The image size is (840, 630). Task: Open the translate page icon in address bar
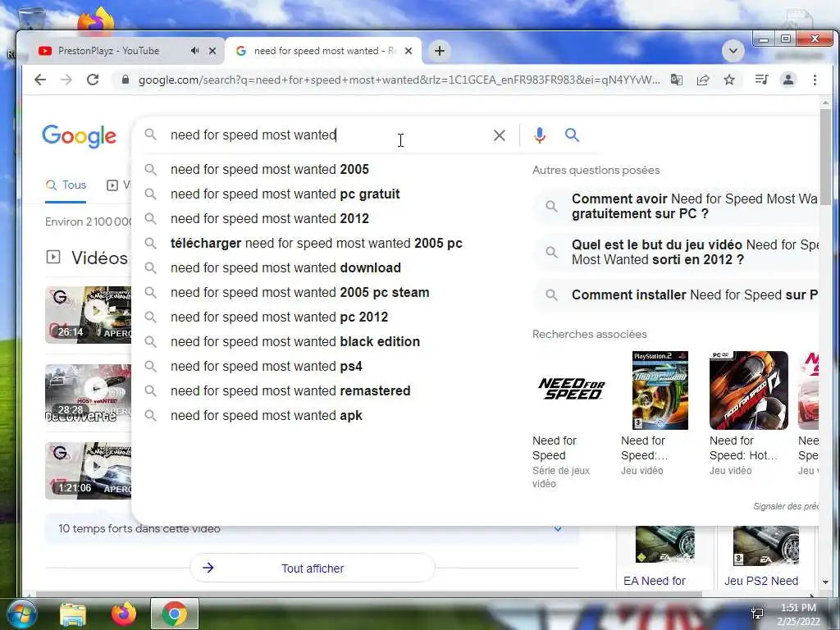tap(677, 80)
